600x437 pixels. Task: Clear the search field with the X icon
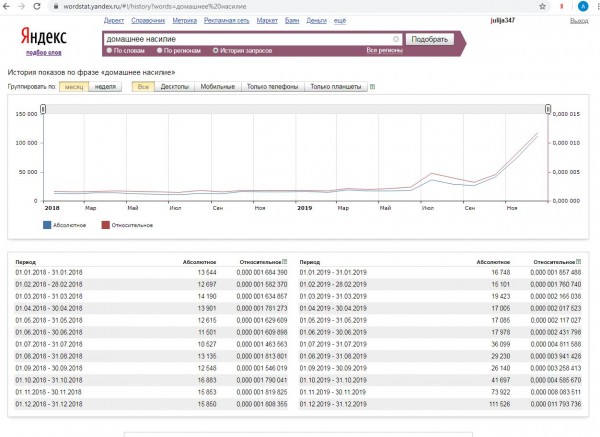(396, 39)
